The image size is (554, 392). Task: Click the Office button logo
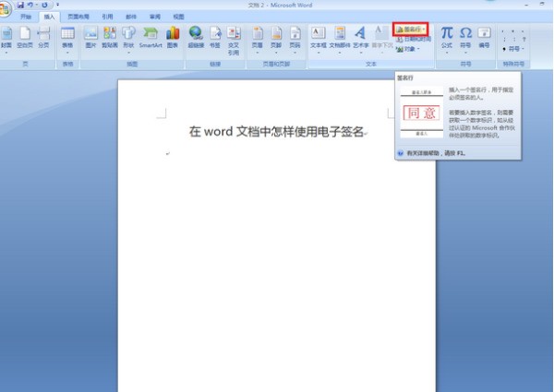point(6,7)
